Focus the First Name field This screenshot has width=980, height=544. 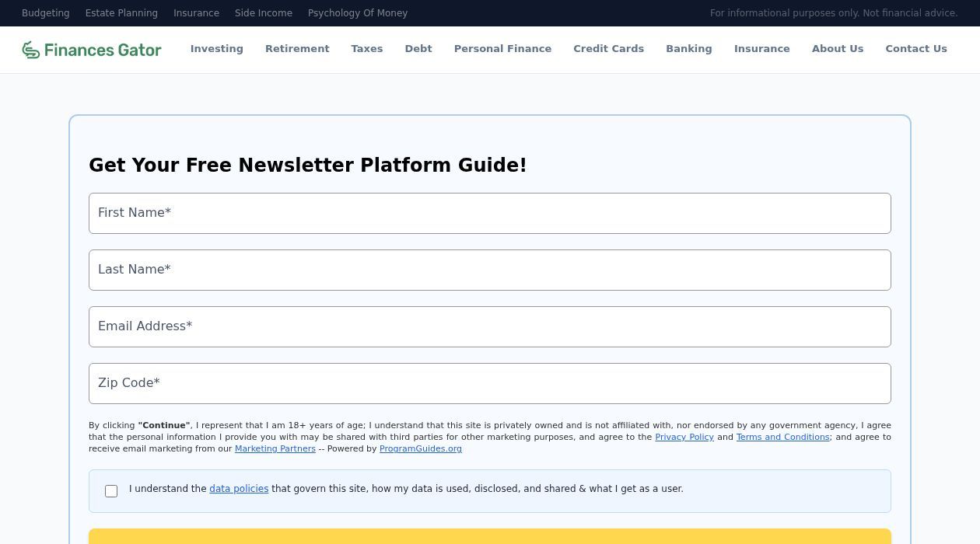(x=490, y=213)
